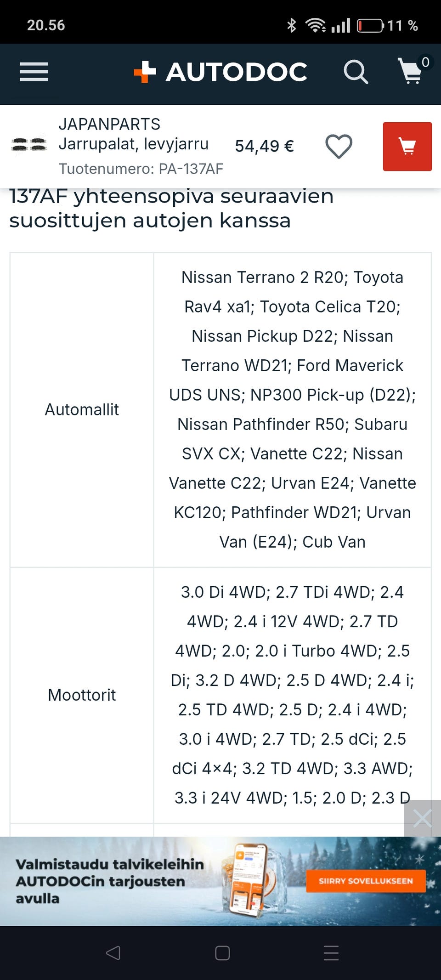Image resolution: width=441 pixels, height=980 pixels.
Task: Open the hamburger navigation menu
Action: tap(34, 72)
